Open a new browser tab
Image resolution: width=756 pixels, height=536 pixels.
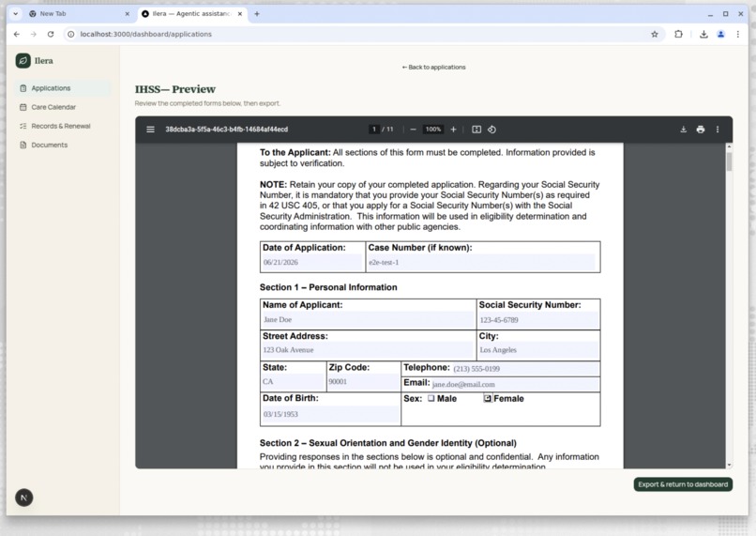click(x=257, y=14)
